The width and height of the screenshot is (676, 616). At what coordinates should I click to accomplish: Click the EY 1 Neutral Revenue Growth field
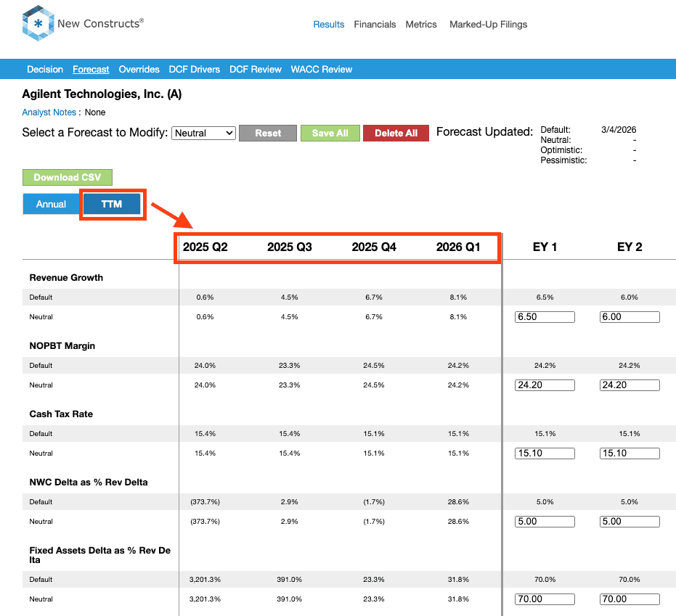point(545,317)
